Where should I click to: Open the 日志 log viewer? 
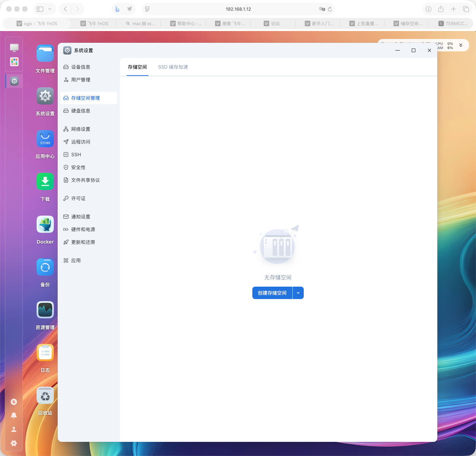[45, 353]
